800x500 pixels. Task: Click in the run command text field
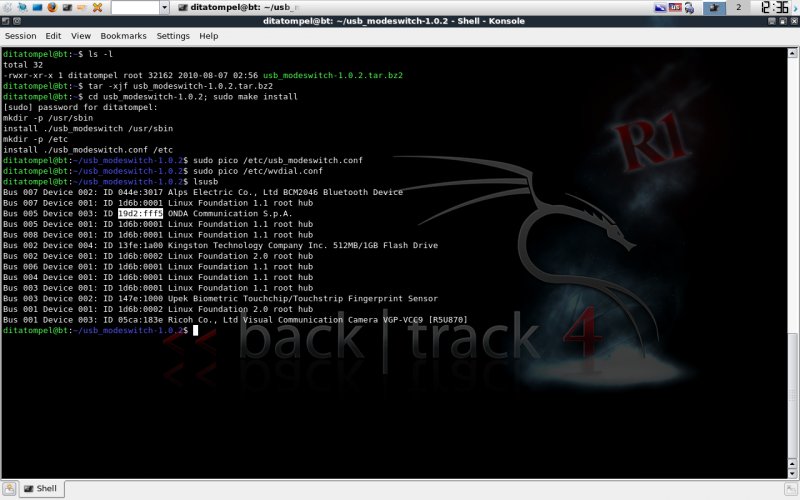coord(135,8)
